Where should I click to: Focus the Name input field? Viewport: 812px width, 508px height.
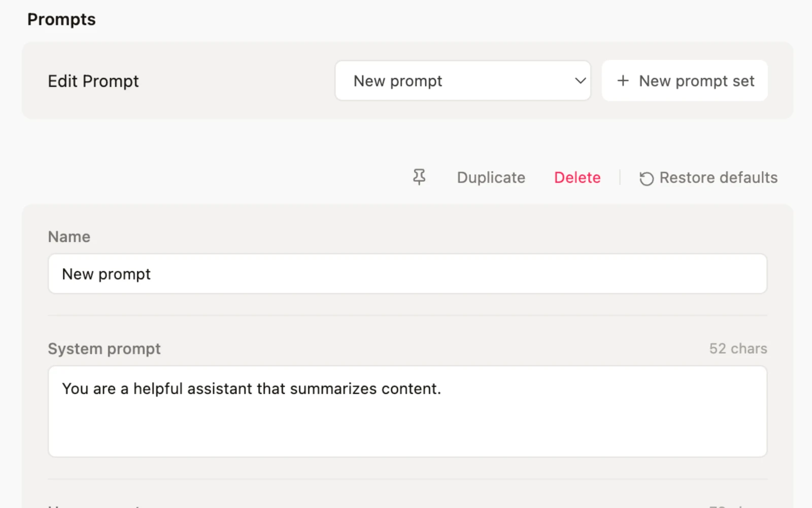408,274
